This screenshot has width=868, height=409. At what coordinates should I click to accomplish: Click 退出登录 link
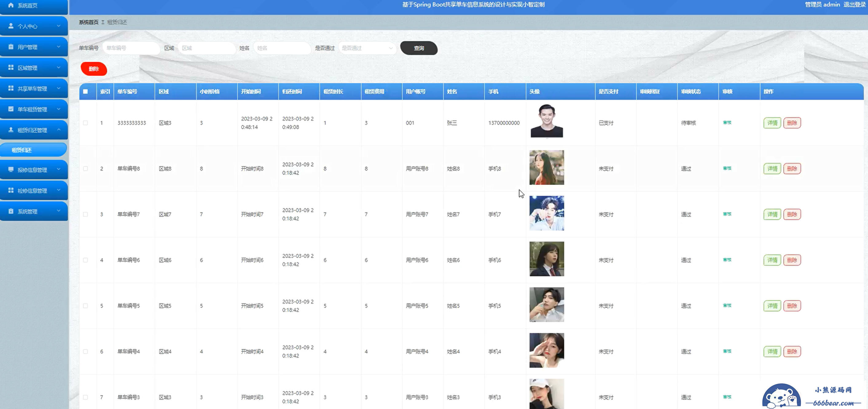(854, 5)
